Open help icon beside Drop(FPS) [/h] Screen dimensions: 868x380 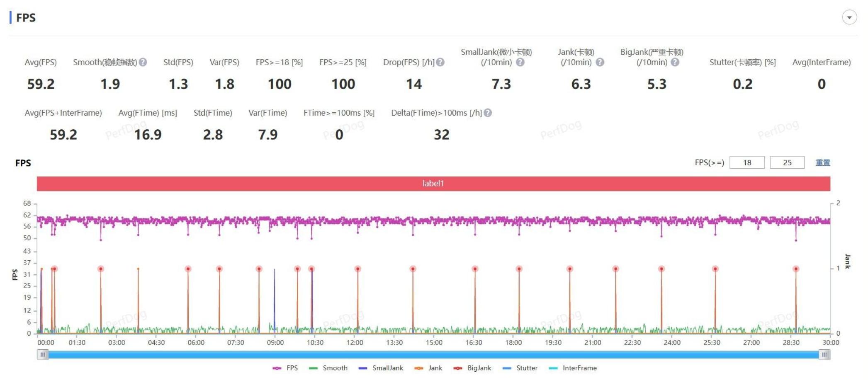point(440,62)
